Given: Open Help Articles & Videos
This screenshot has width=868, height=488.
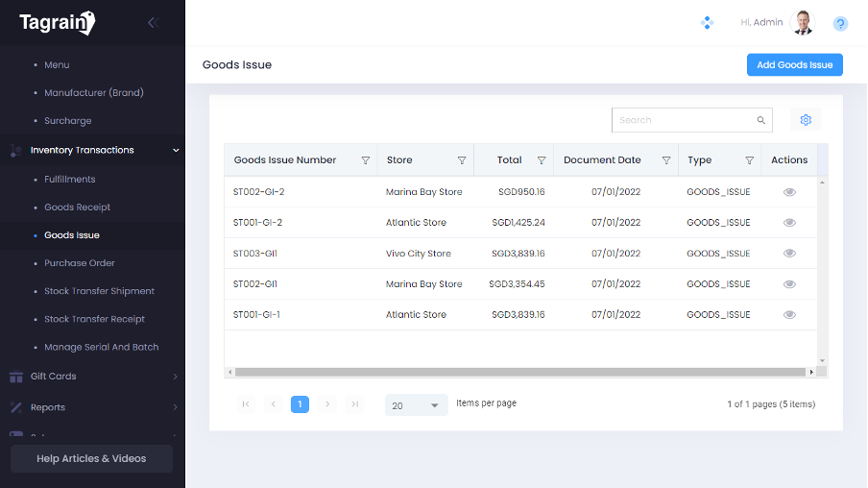Looking at the screenshot, I should [x=91, y=459].
